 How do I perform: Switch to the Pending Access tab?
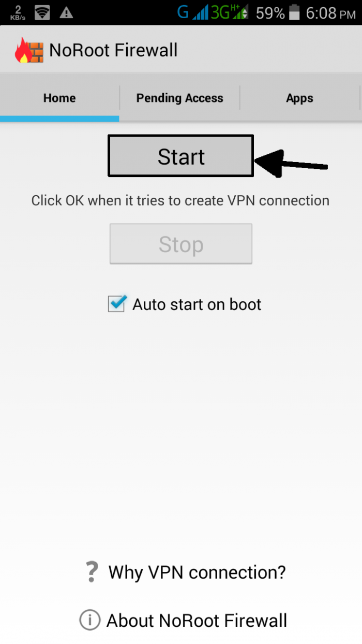point(179,98)
